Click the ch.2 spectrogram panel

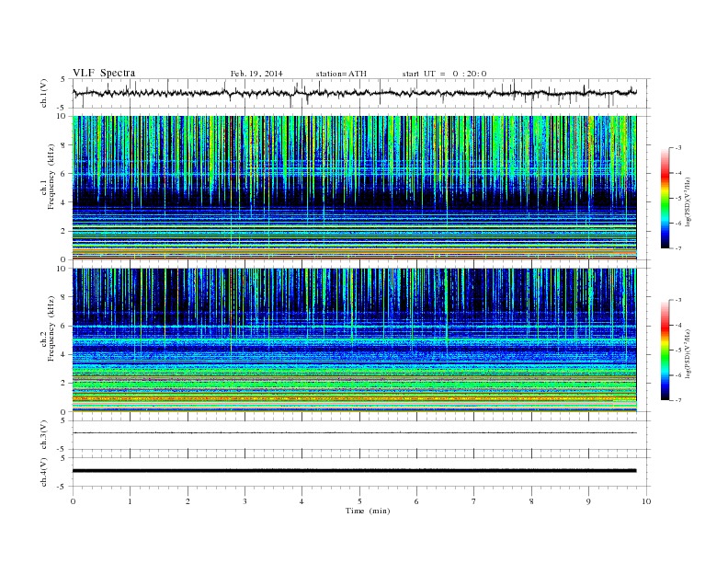pos(354,340)
